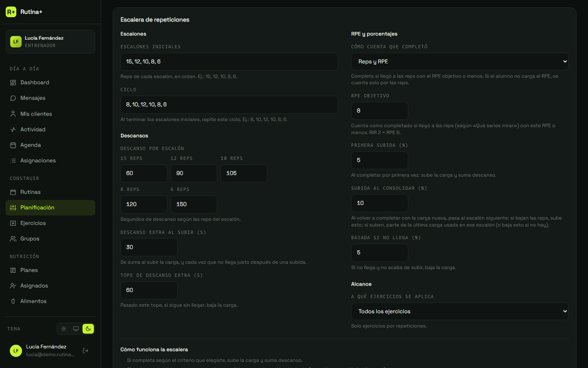
Task: Open Dashboard grid icon
Action: click(13, 83)
